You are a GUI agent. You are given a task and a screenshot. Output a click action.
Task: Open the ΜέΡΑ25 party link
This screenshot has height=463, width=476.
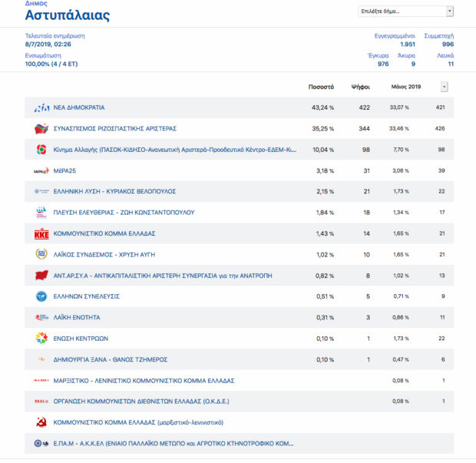click(x=64, y=170)
